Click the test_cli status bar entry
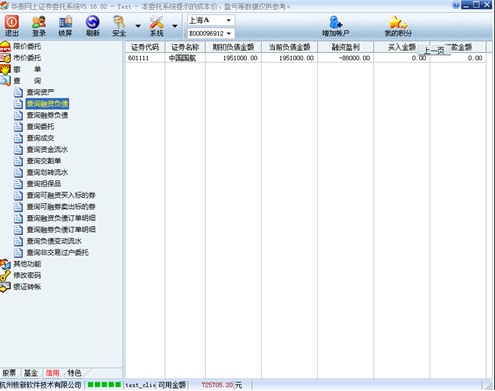This screenshot has height=391, width=495. point(140,385)
